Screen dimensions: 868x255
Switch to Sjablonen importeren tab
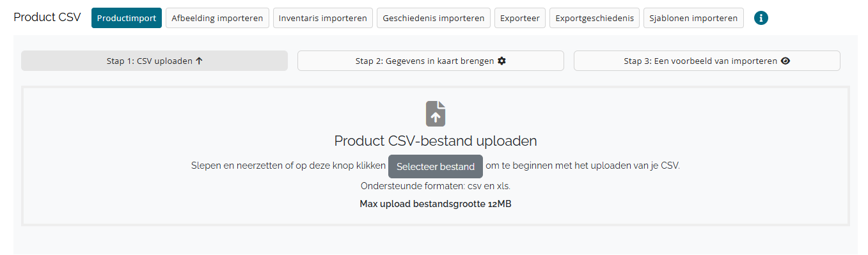(x=693, y=18)
